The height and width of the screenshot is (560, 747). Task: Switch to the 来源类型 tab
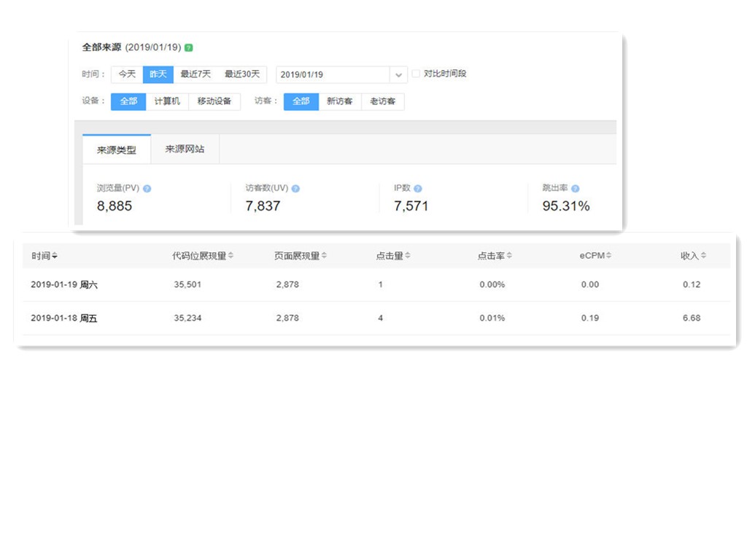point(117,149)
